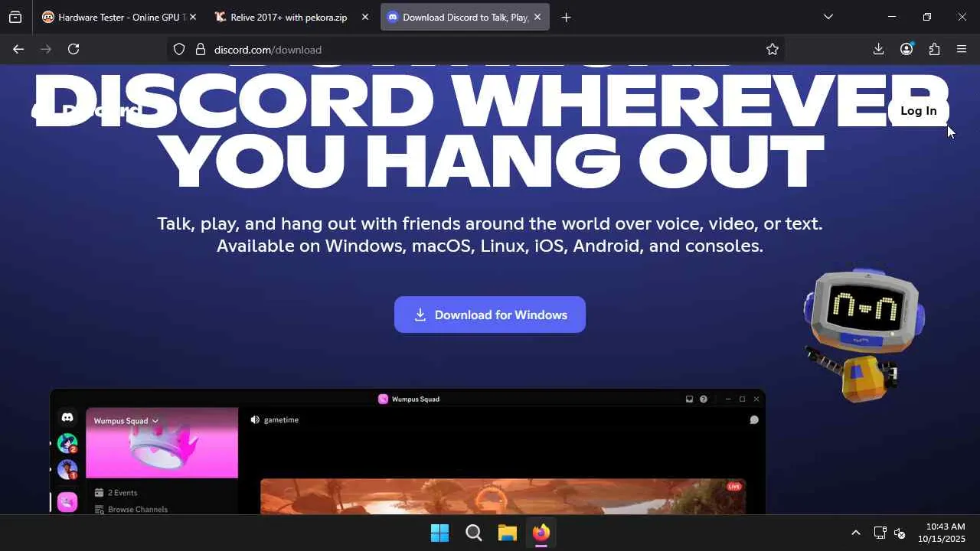Open Windows Search from the taskbar

(473, 533)
